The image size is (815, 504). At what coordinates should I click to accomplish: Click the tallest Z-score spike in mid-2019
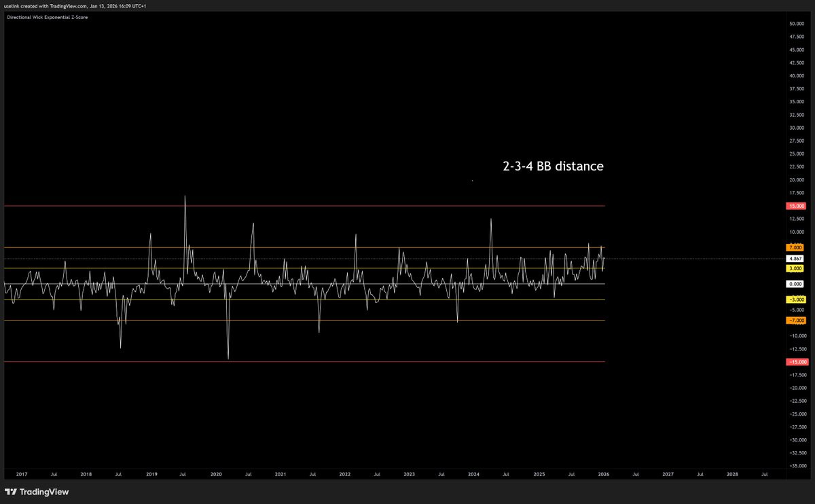(x=185, y=197)
